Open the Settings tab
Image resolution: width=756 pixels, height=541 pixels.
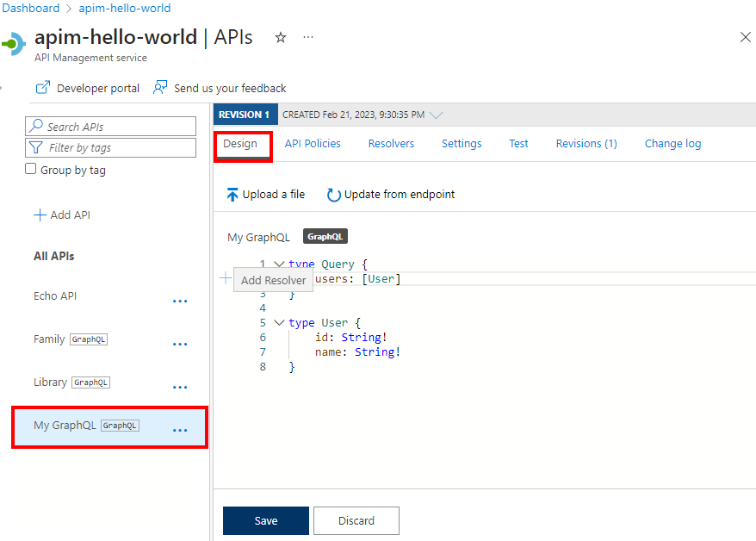462,144
